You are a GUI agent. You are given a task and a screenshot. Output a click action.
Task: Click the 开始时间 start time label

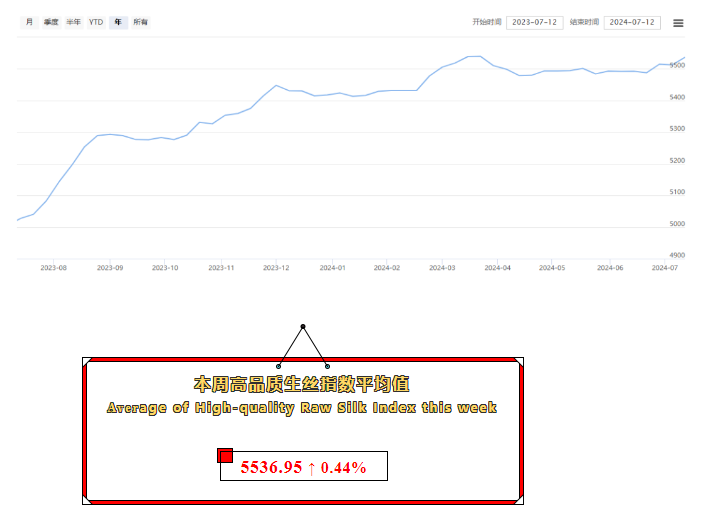click(x=487, y=22)
